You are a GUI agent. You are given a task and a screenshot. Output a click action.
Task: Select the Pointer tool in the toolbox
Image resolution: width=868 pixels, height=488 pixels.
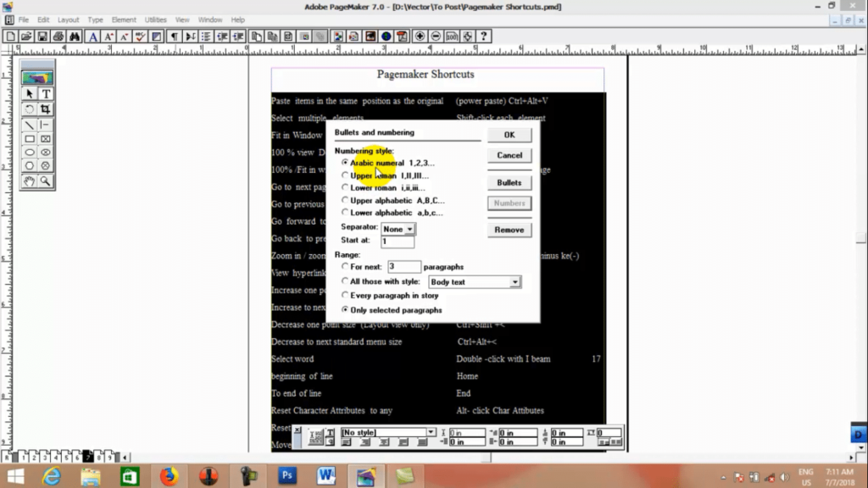click(30, 94)
